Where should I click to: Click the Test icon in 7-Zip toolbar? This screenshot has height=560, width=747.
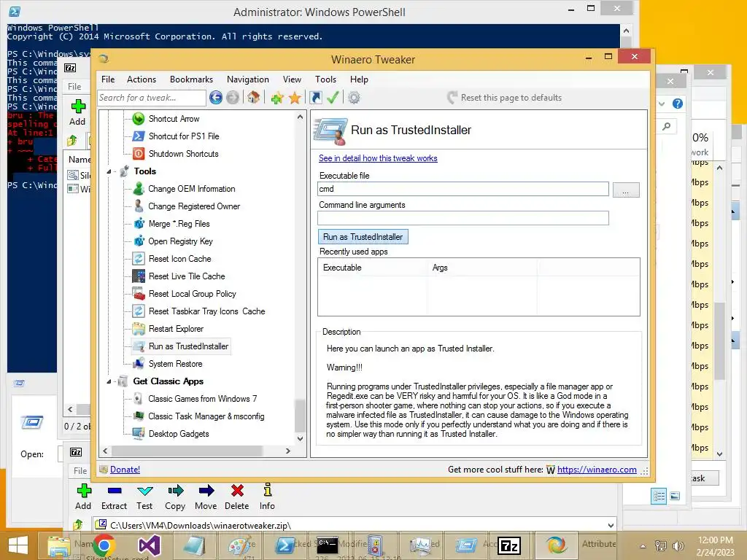click(144, 491)
